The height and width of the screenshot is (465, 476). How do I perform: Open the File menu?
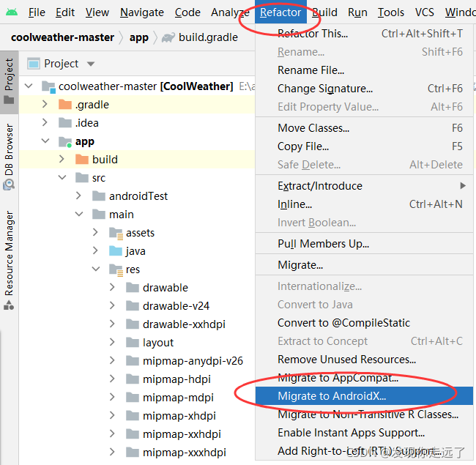[x=37, y=12]
